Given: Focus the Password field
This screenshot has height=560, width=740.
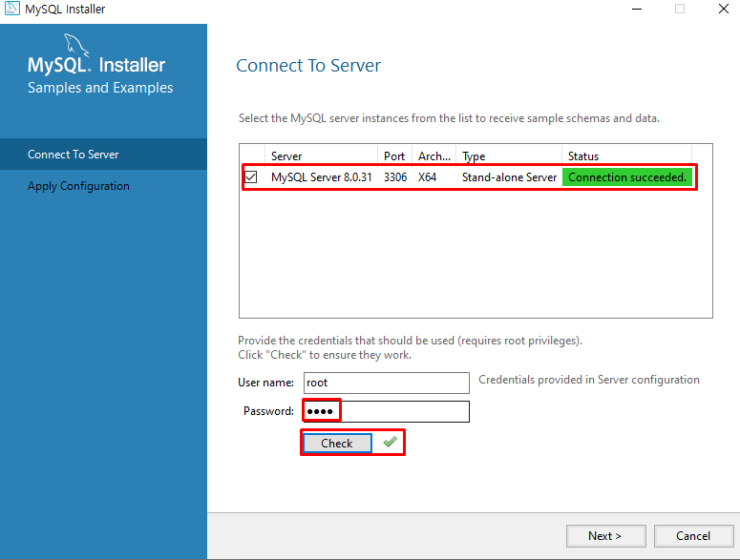Looking at the screenshot, I should [387, 411].
